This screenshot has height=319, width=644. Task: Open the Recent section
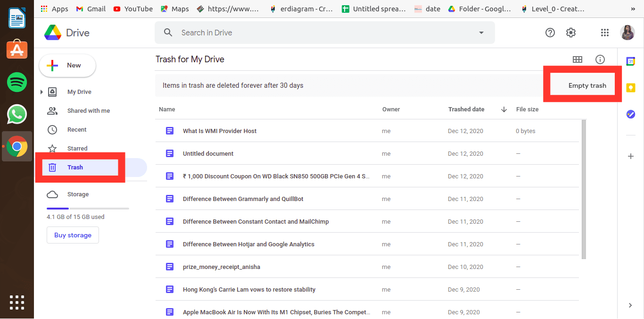[x=77, y=130]
